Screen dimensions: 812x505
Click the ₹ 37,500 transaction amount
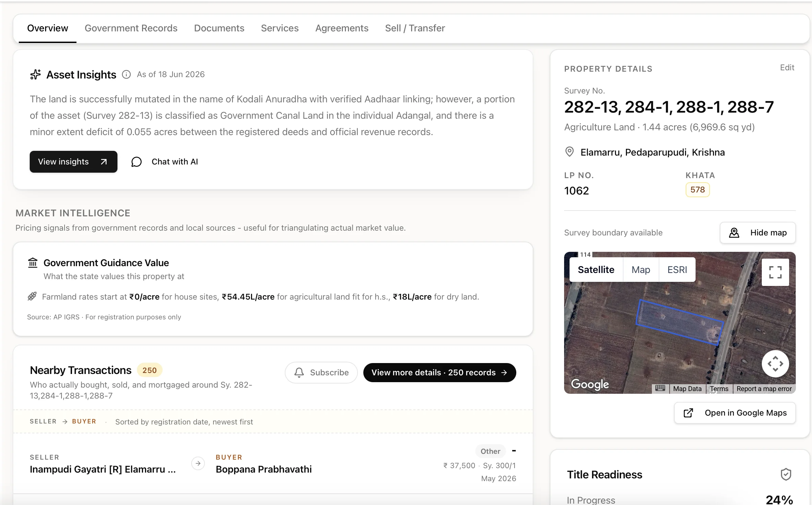tap(459, 465)
